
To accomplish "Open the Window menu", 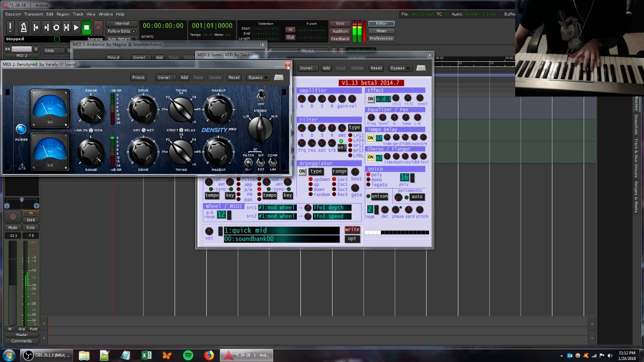I will click(x=106, y=14).
